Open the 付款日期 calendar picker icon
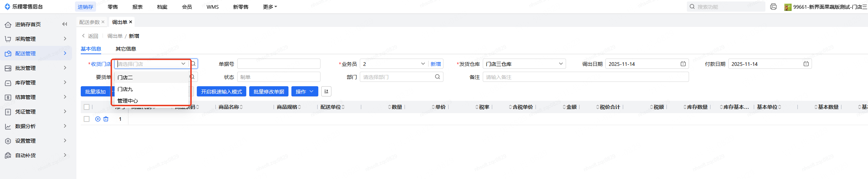The width and height of the screenshot is (868, 179). click(806, 64)
